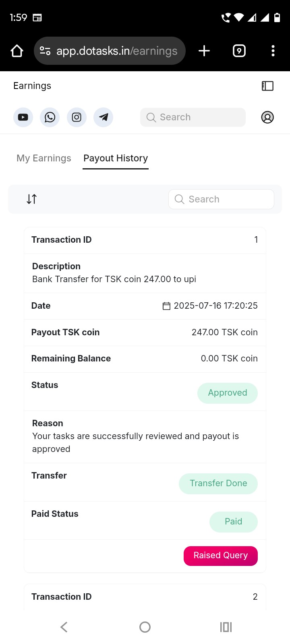This screenshot has width=290, height=644.
Task: Toggle the sidebar panel icon
Action: pyautogui.click(x=267, y=86)
